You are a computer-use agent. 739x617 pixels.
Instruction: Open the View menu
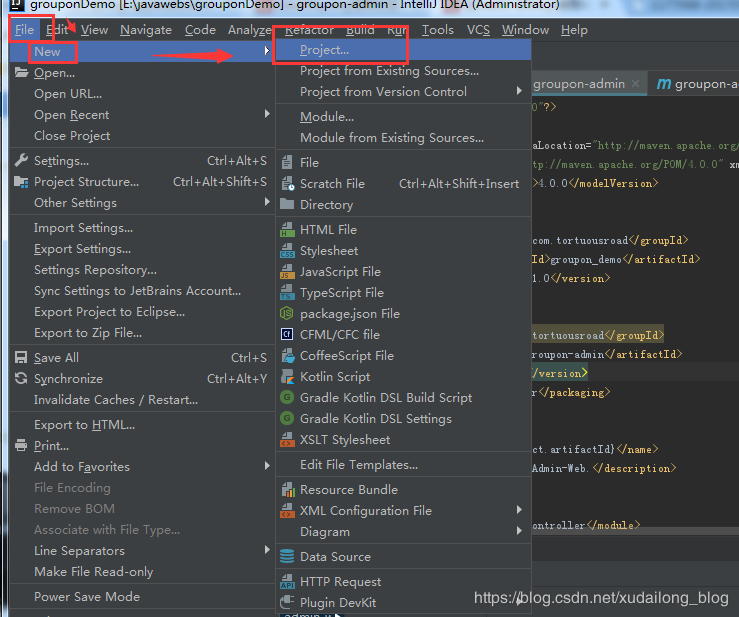[94, 30]
